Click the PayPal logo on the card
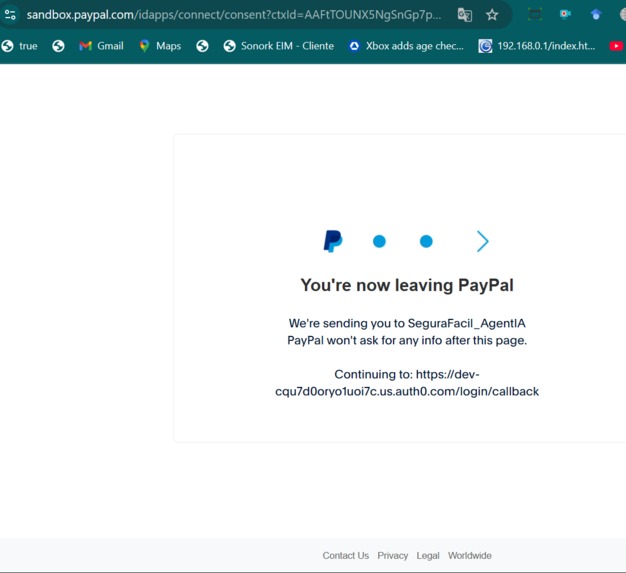This screenshot has height=573, width=626. coord(333,241)
